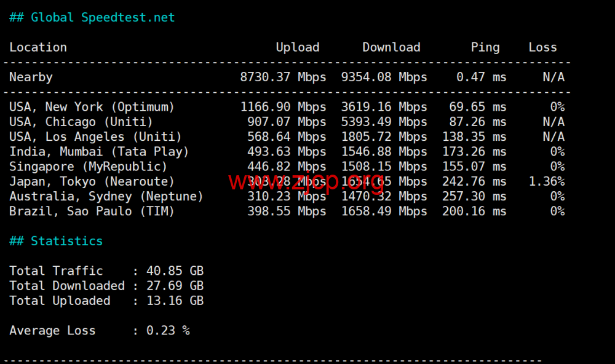Select the India, Mumbai (Tata Play) entry
The width and height of the screenshot is (615, 364).
coord(99,152)
